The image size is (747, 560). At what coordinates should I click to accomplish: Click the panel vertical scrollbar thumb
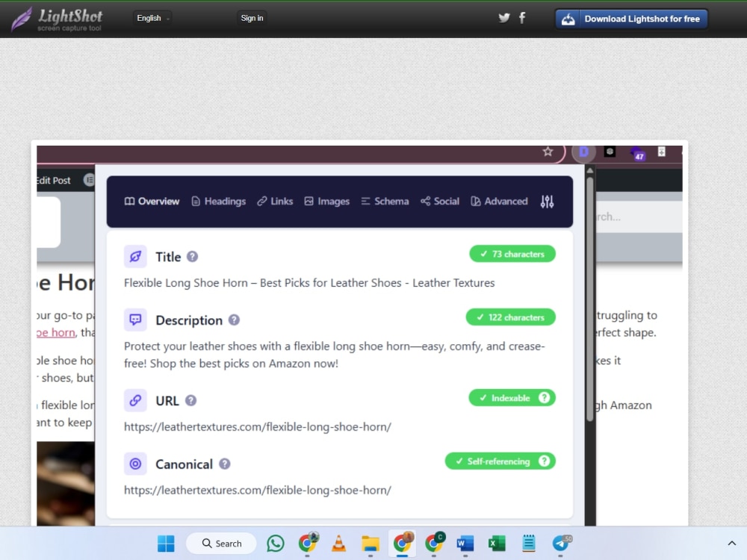click(590, 299)
